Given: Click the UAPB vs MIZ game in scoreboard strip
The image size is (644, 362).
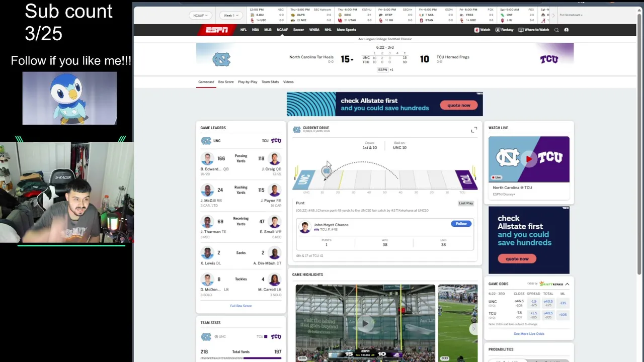Looking at the screenshot, I should [x=311, y=15].
